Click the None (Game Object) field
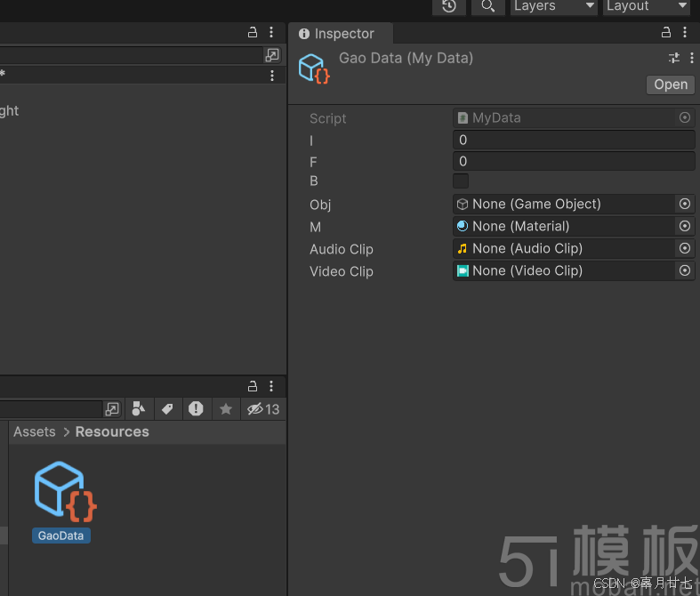Image resolution: width=700 pixels, height=596 pixels. click(564, 204)
